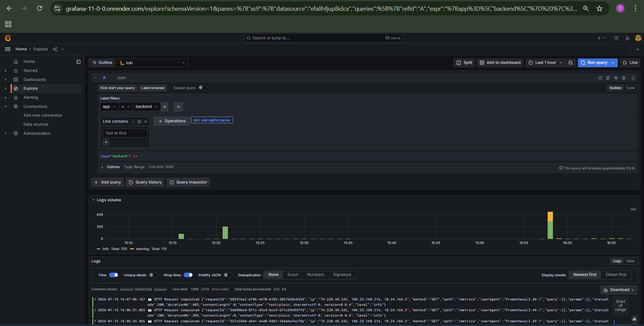Image resolution: width=644 pixels, height=326 pixels.
Task: Click the tall 15:58 logs volume bar
Action: point(550,225)
